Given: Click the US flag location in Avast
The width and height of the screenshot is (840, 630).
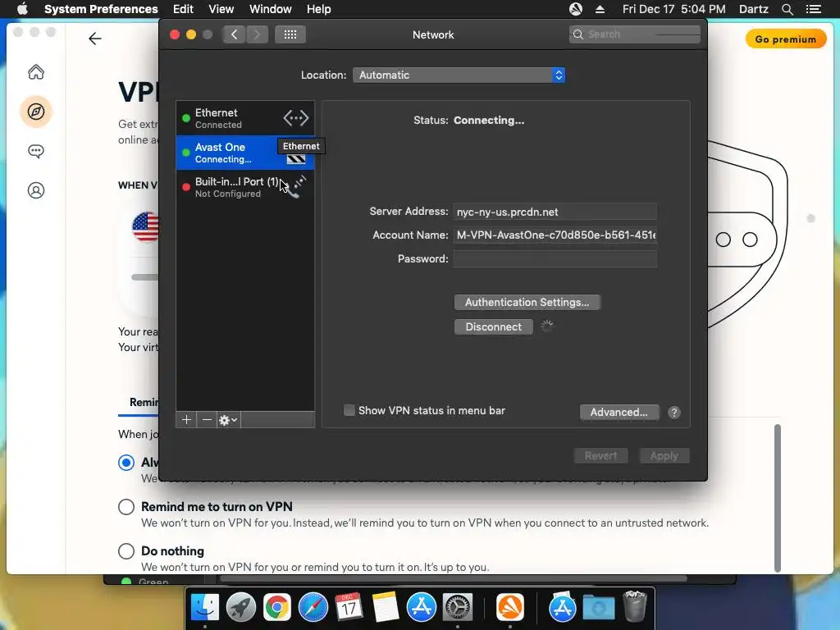Looking at the screenshot, I should tap(146, 227).
